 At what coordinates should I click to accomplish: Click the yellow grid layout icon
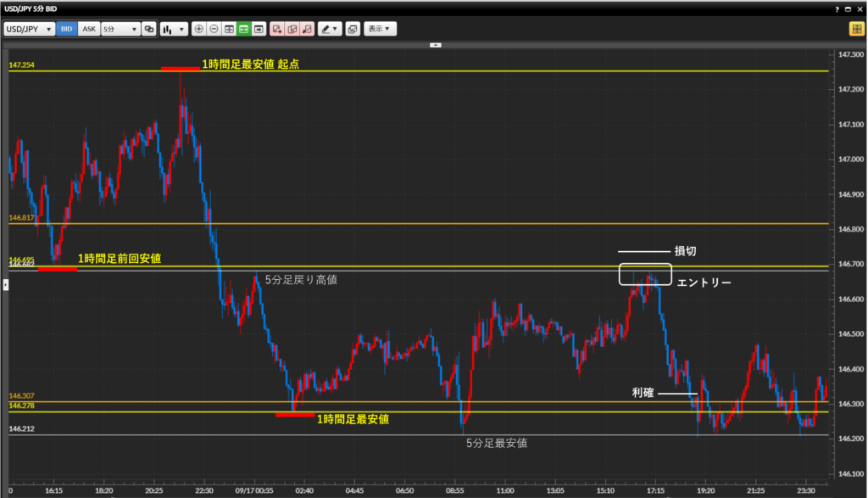tap(856, 29)
